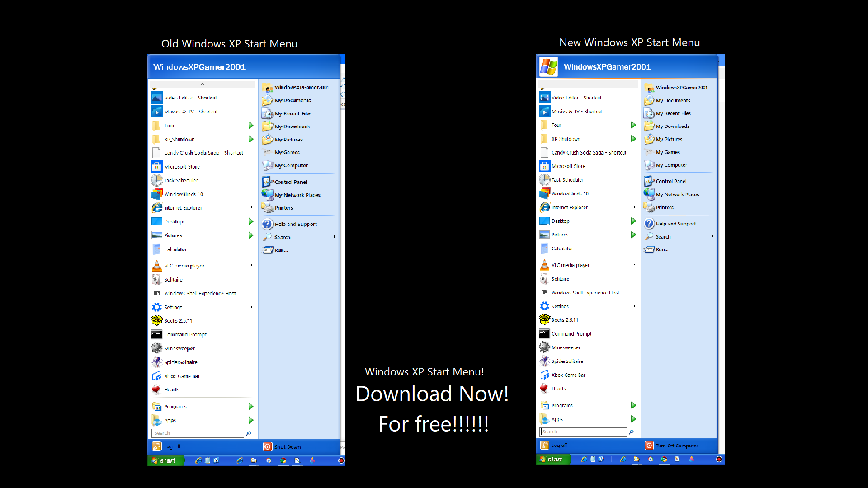This screenshot has height=488, width=868.
Task: Expand the Tour folder submenu
Action: coord(251,125)
